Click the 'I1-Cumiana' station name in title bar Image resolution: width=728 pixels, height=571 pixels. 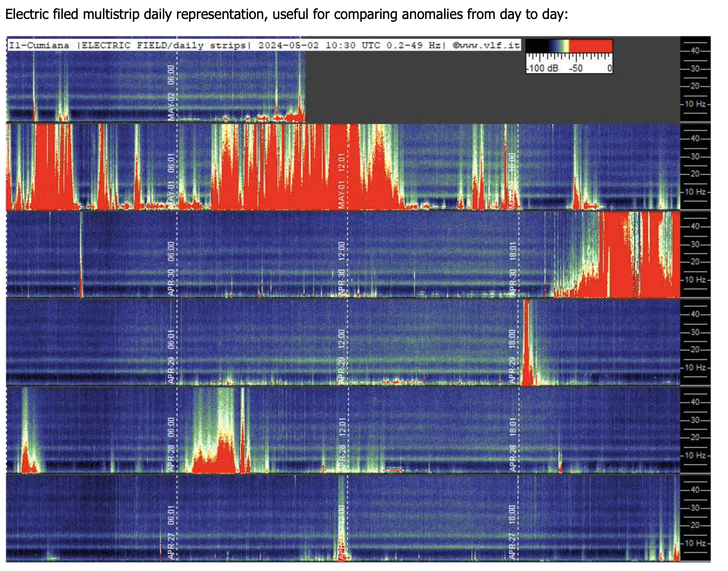click(39, 45)
